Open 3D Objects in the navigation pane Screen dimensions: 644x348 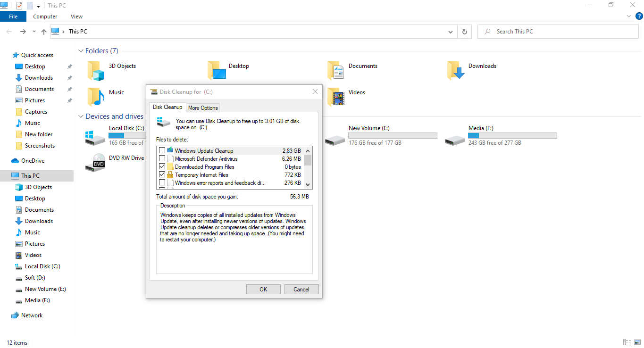33,187
